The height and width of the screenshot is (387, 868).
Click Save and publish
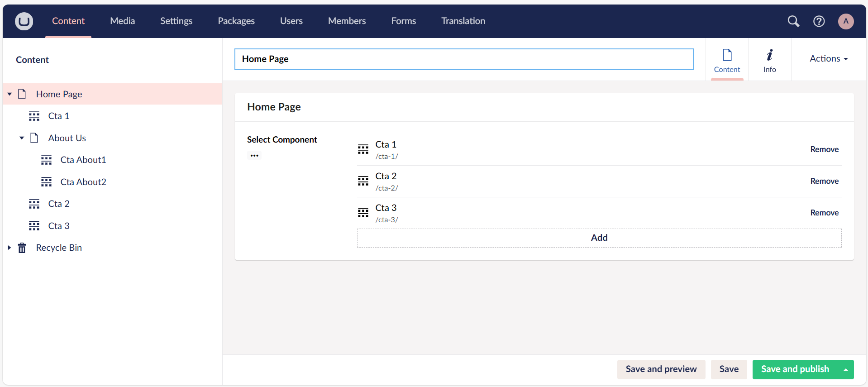[795, 369]
